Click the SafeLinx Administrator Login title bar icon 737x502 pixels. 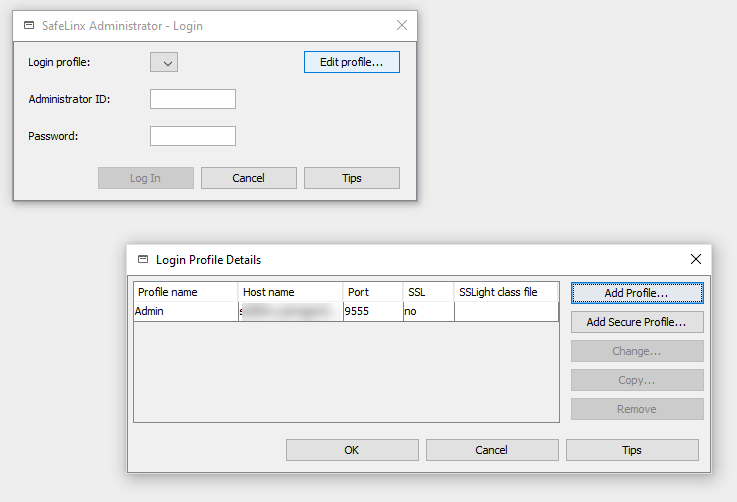tap(29, 26)
